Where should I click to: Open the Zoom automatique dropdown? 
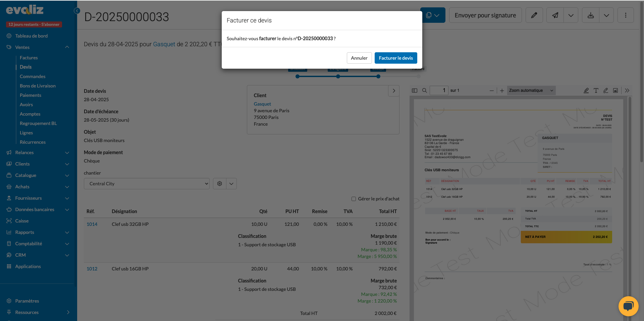point(531,90)
